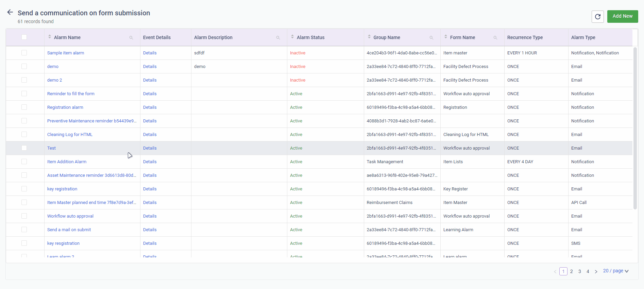Check the box for Sample item alarm

pos(24,53)
